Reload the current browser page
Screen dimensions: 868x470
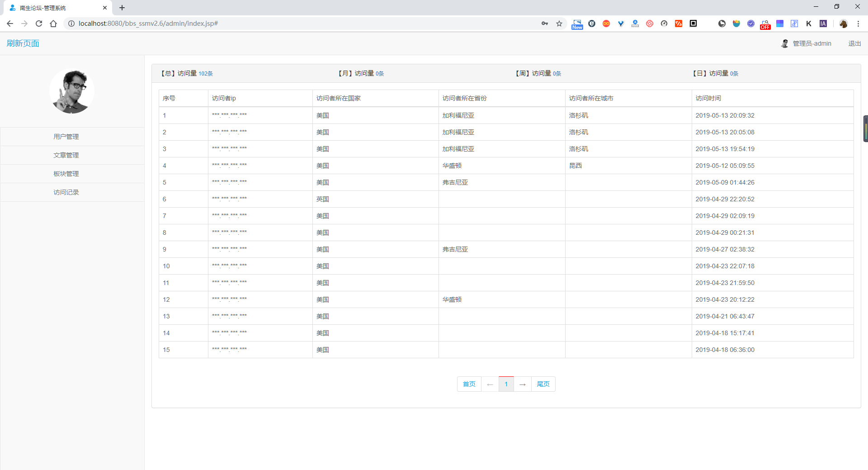click(x=39, y=24)
